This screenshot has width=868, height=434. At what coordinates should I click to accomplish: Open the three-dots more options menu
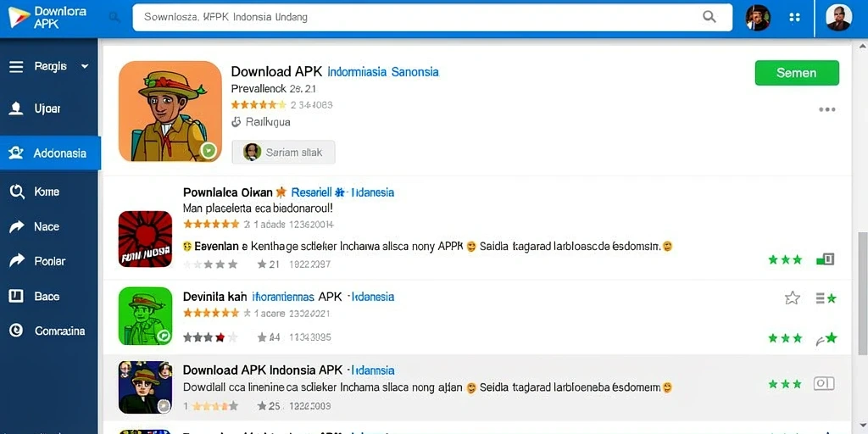(827, 109)
